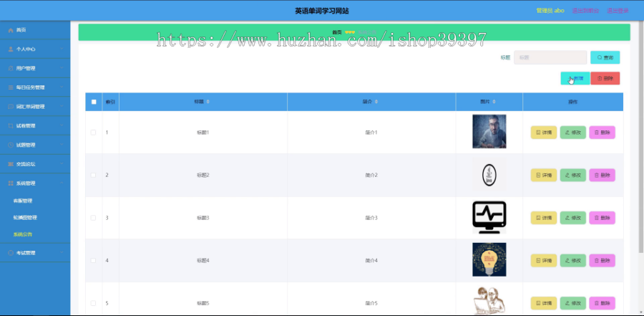Check the checkbox for row 1
The image size is (644, 316).
pyautogui.click(x=93, y=132)
